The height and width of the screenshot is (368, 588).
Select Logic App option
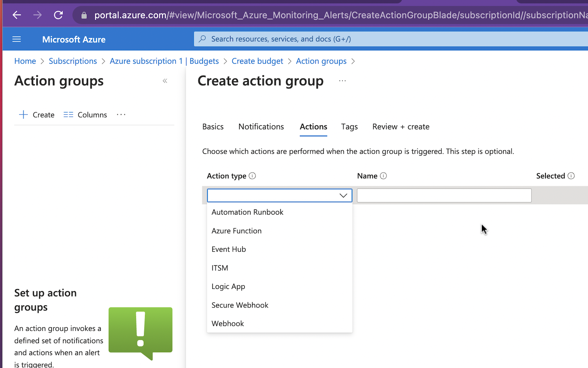tap(280, 286)
